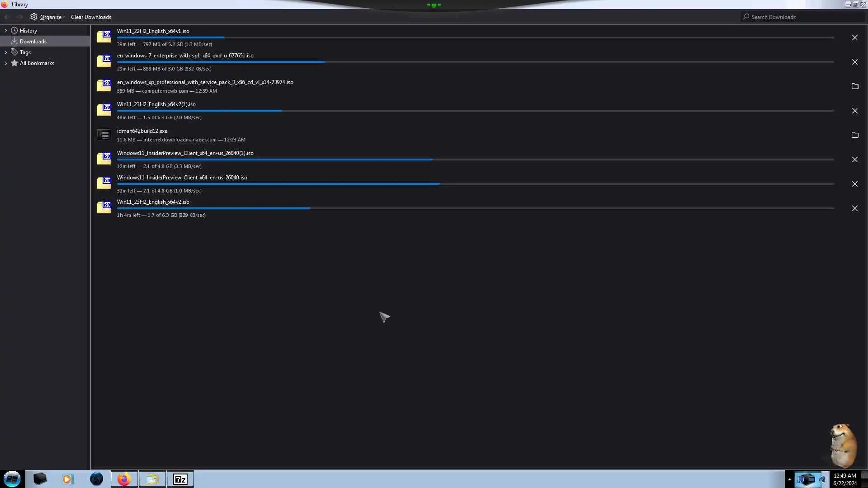Expand the All Bookmarks tree node
The width and height of the screenshot is (868, 488).
(5, 63)
